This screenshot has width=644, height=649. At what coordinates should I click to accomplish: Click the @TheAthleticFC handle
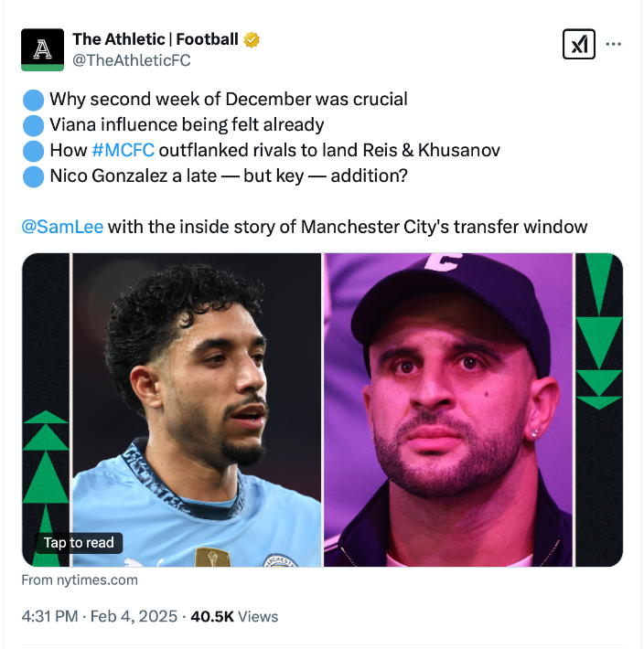[x=132, y=60]
